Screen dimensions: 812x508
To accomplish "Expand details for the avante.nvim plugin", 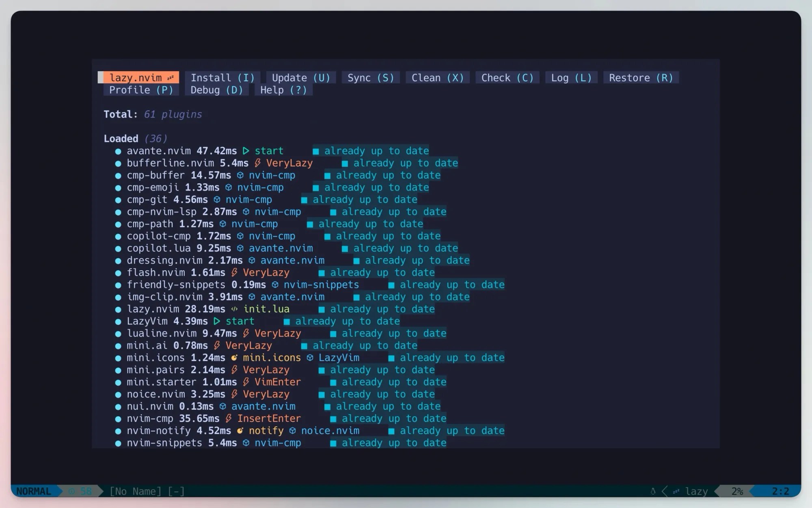I will pos(158,150).
